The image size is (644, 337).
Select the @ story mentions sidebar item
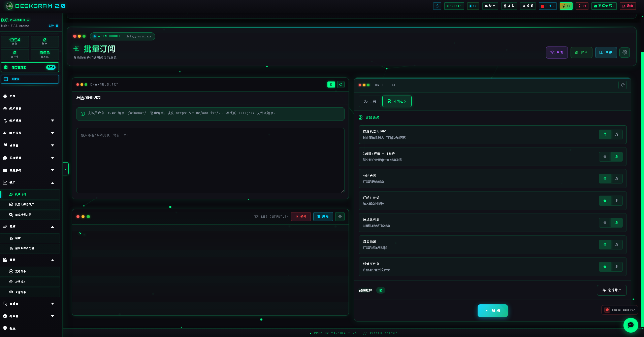coord(30,282)
